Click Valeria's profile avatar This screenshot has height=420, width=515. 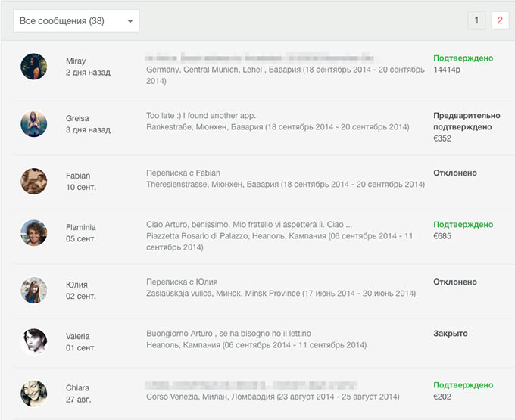tap(34, 341)
